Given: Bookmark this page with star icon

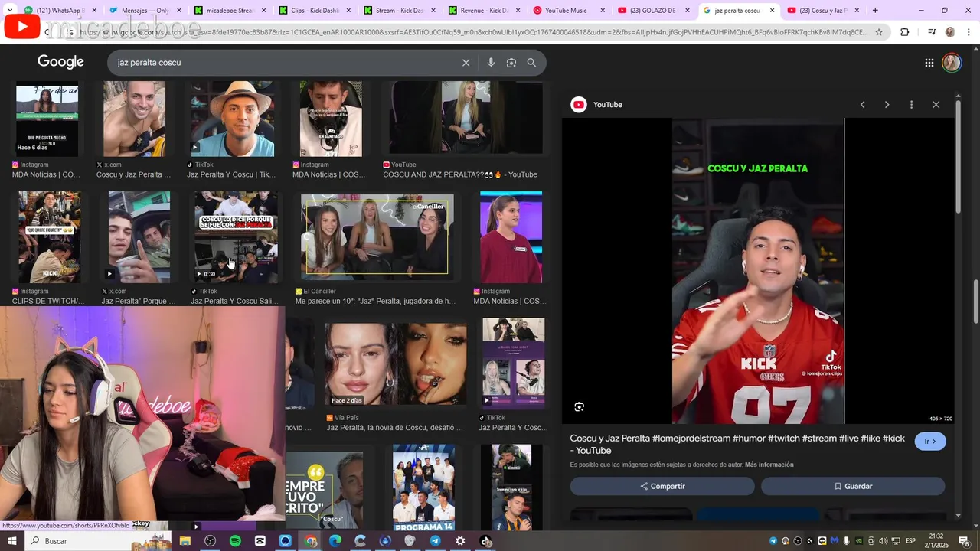Looking at the screenshot, I should (x=879, y=32).
